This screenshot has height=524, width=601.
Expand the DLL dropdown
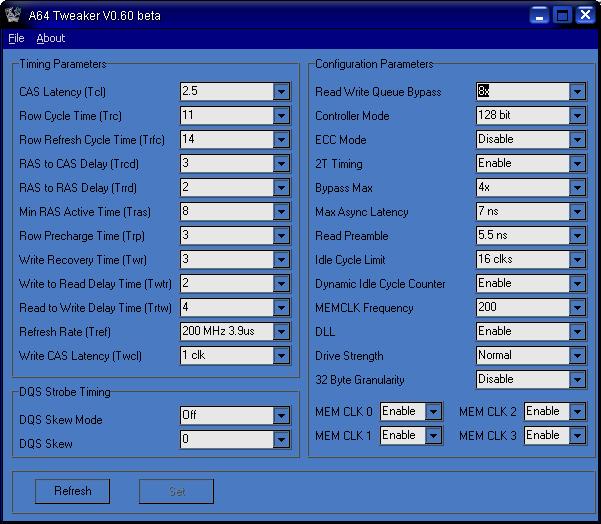[577, 332]
